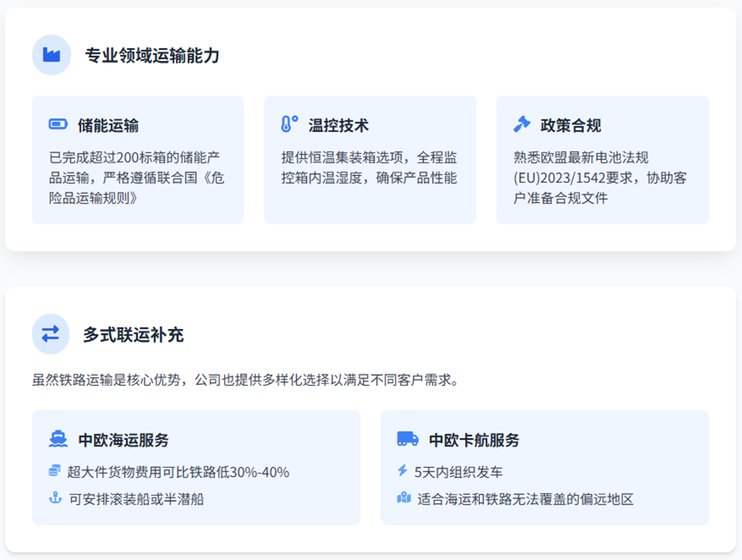Viewport: 742px width, 560px height.
Task: Click the anchor icon before 可安排滚装船
Action: point(55,498)
